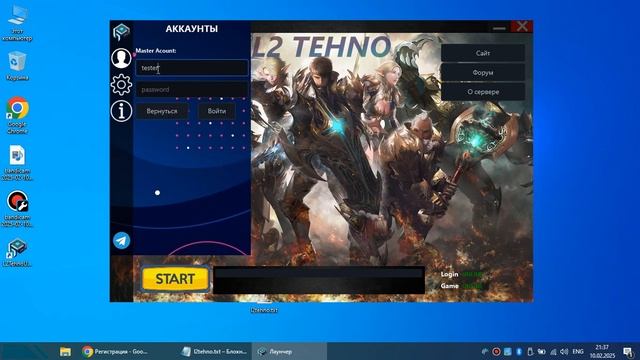Click the launcher logo icon at top-left
640x360 pixels.
[121, 32]
